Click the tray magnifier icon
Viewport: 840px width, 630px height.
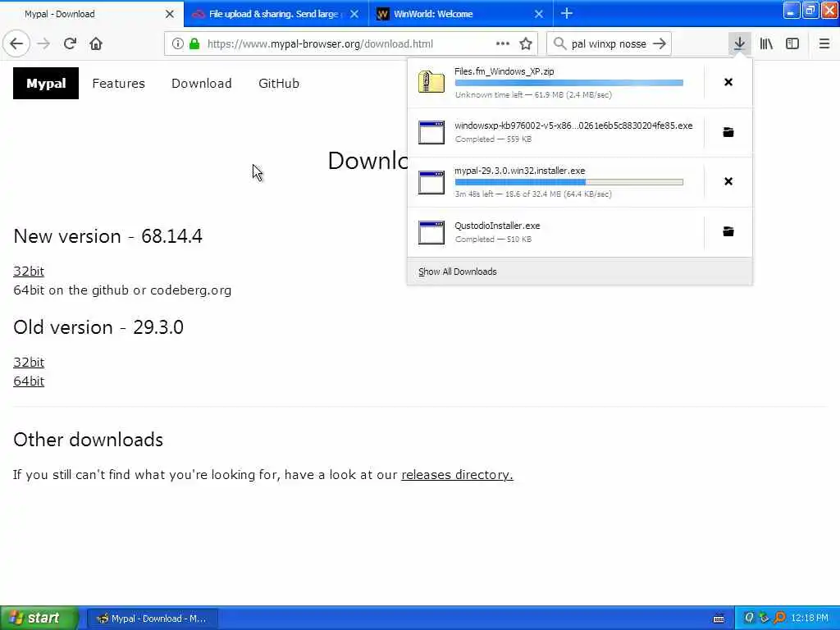point(779,619)
